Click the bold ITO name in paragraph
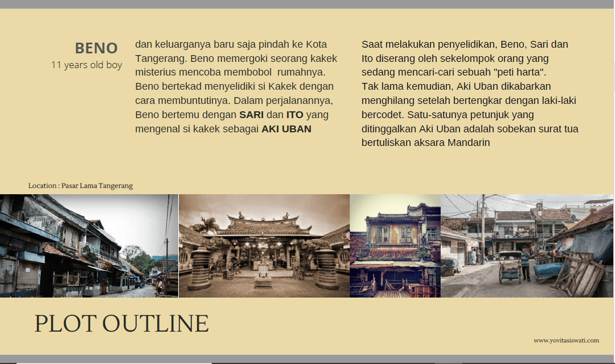The height and width of the screenshot is (364, 615). tap(294, 115)
